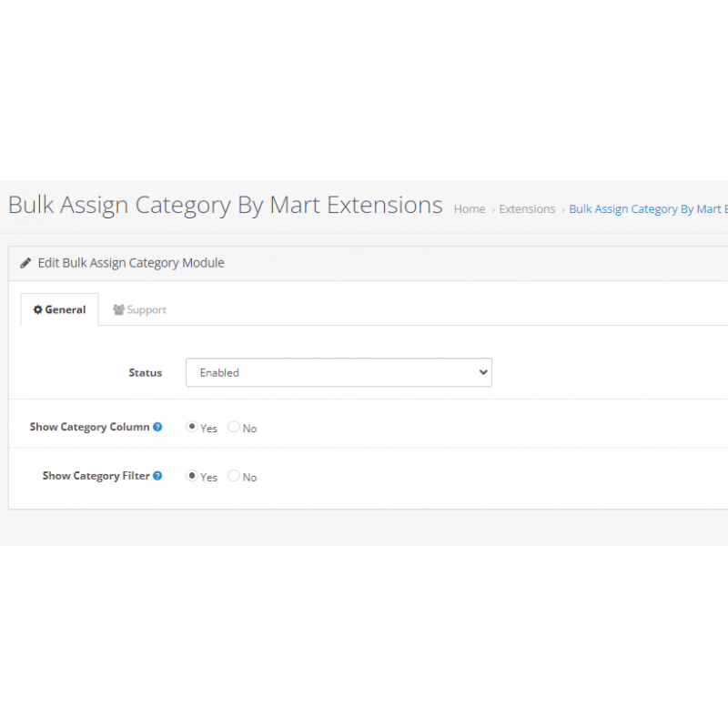Click the Show Category Column label

click(x=89, y=427)
